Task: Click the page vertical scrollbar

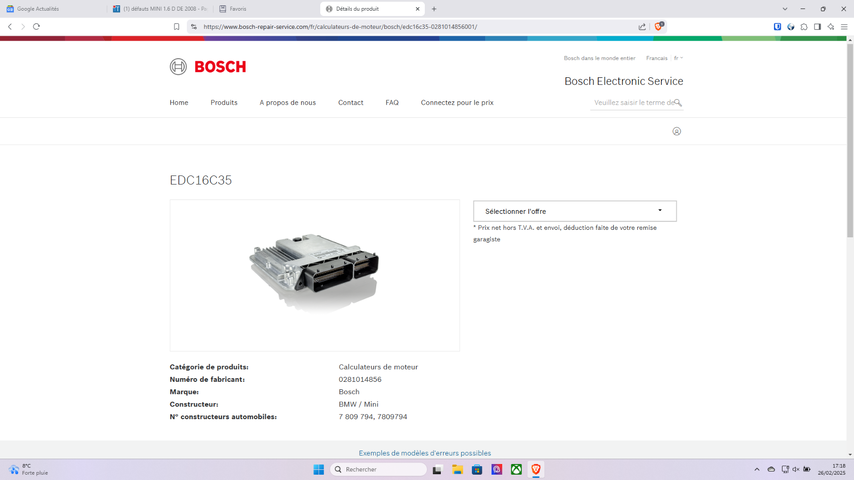Action: tap(850, 140)
